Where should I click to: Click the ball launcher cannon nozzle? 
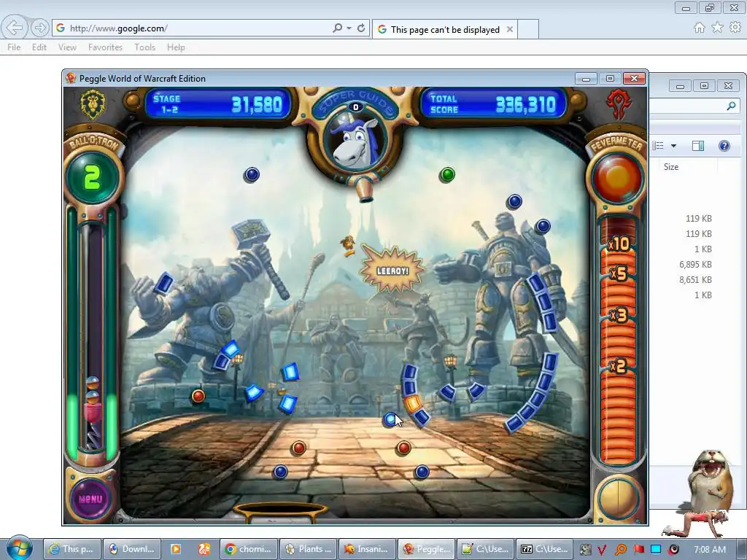(365, 189)
